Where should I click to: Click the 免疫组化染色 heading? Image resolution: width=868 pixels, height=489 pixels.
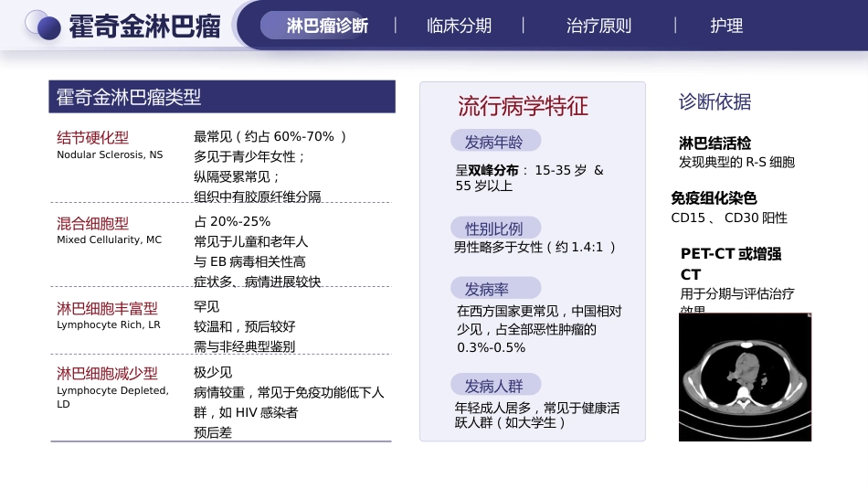click(714, 197)
